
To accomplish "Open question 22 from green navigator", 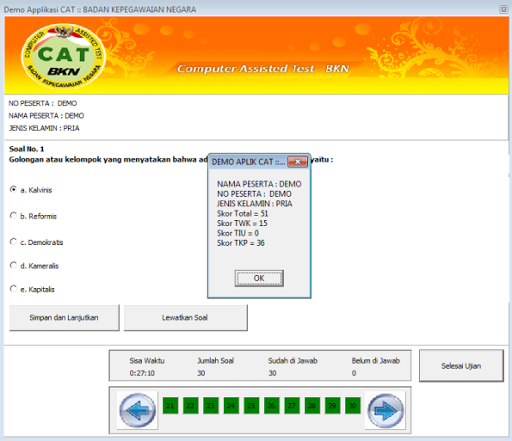I will coord(191,405).
